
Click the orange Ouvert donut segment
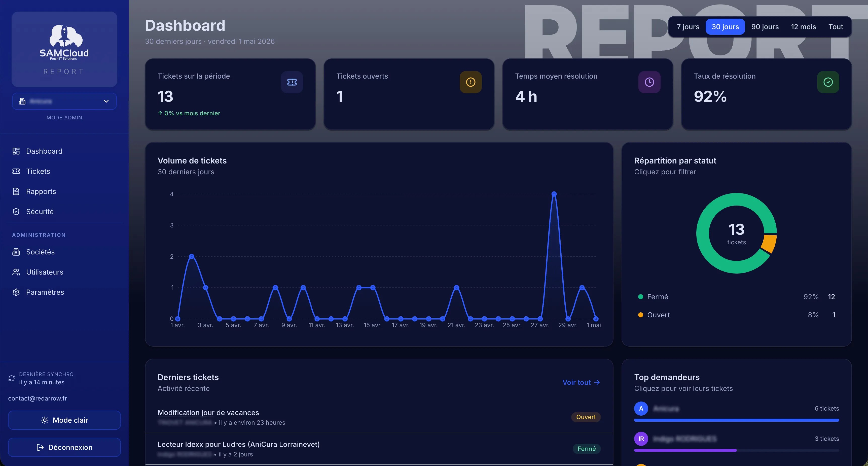point(769,243)
